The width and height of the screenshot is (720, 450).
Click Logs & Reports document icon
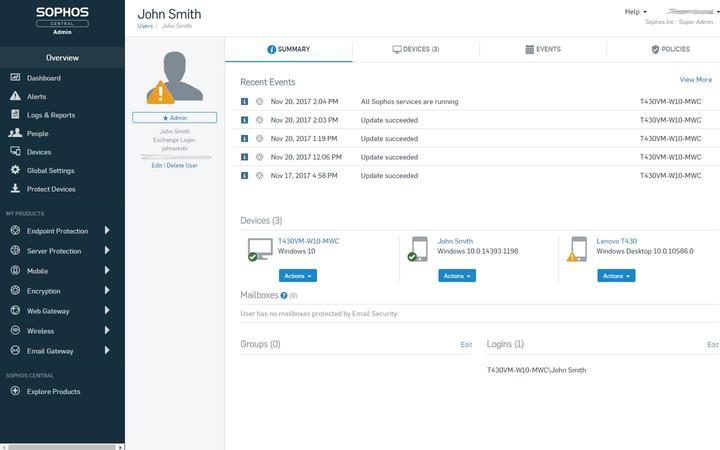click(x=15, y=114)
